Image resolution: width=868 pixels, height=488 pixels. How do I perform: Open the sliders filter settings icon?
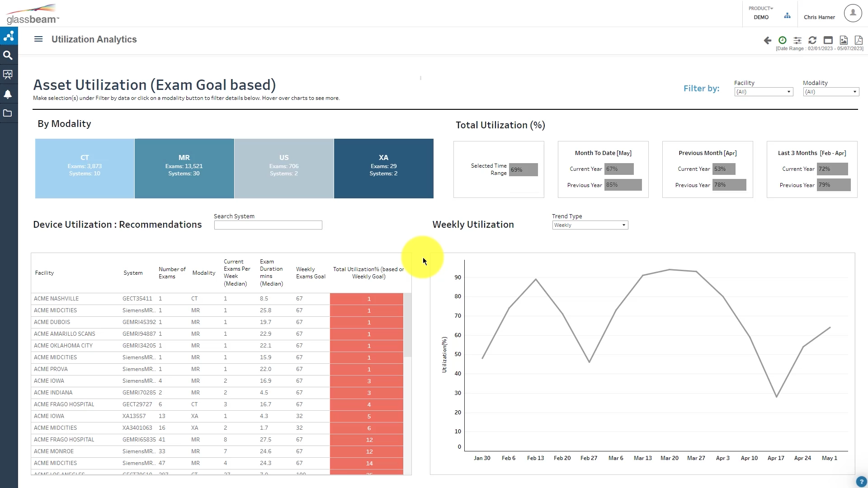click(797, 40)
